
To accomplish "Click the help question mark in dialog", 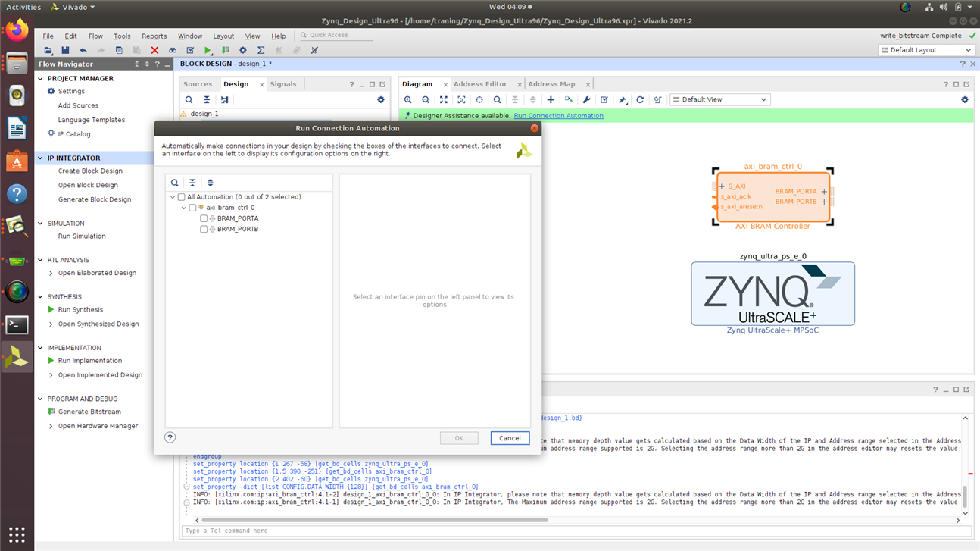I will (x=170, y=437).
